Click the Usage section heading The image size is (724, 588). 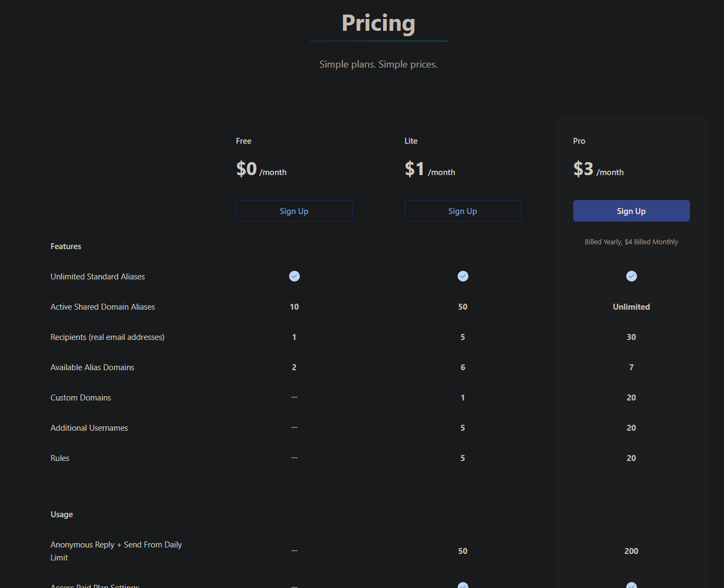(62, 514)
